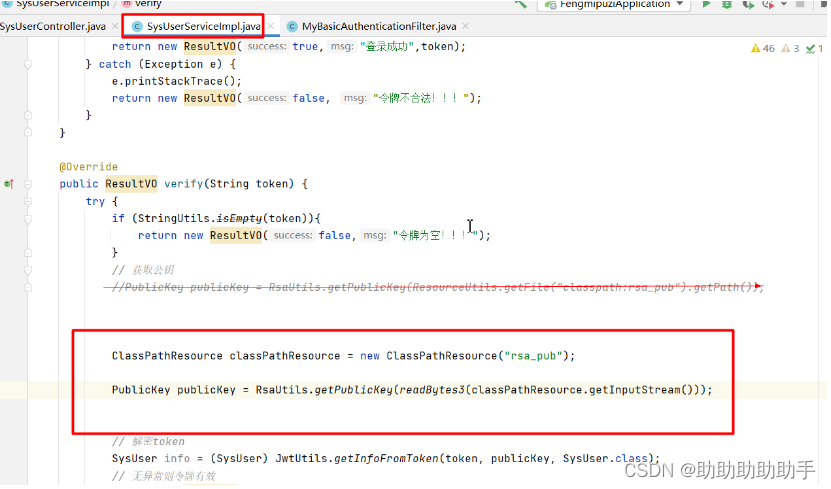This screenshot has width=831, height=489.
Task: Close the MyBasicAuthenticationFilter.java tab
Action: (x=465, y=26)
